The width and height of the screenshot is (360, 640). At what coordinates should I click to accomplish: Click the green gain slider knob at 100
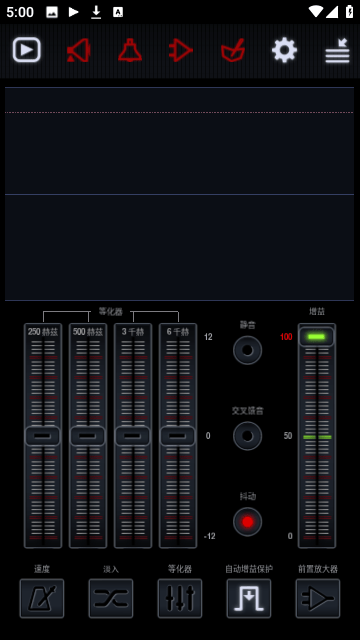(317, 337)
